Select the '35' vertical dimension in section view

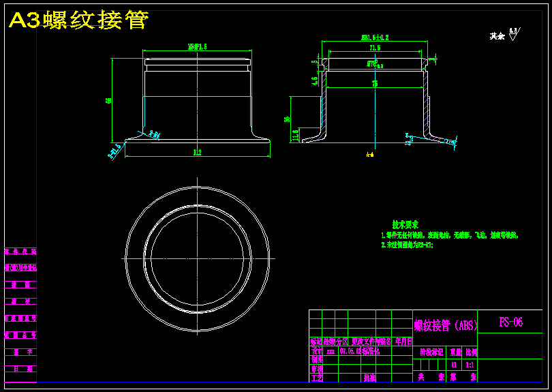[287, 119]
